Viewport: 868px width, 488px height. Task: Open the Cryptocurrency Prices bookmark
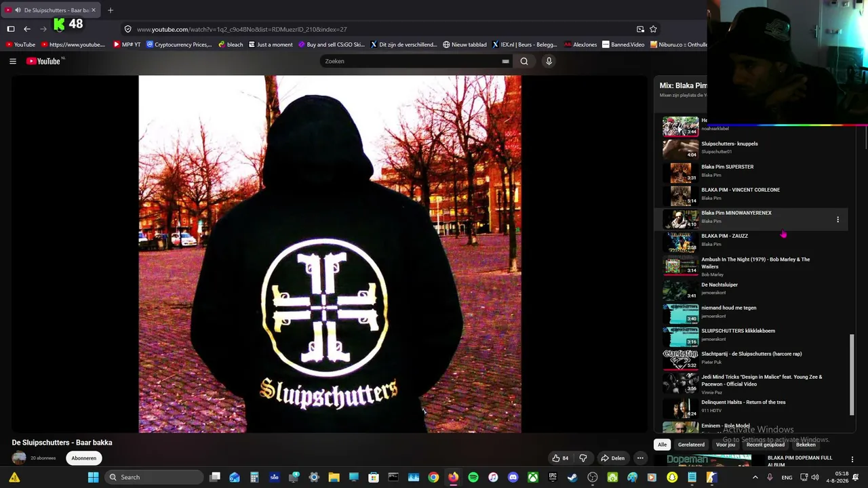coord(178,45)
